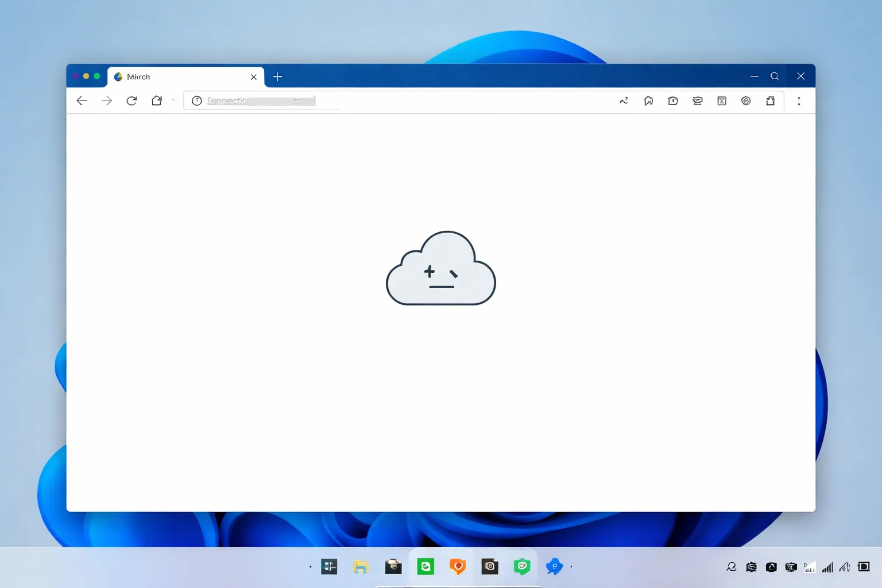Reload the current page
Image resolution: width=882 pixels, height=588 pixels.
point(131,101)
